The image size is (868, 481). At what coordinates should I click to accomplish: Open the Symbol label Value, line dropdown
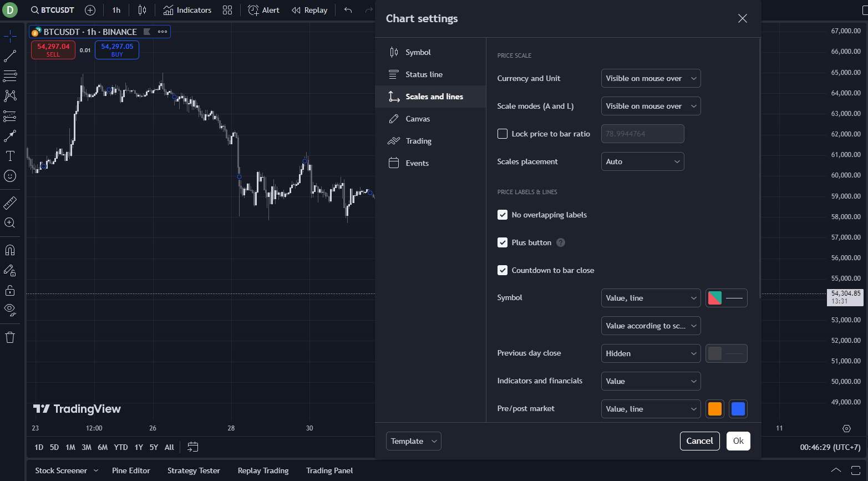[x=651, y=298]
